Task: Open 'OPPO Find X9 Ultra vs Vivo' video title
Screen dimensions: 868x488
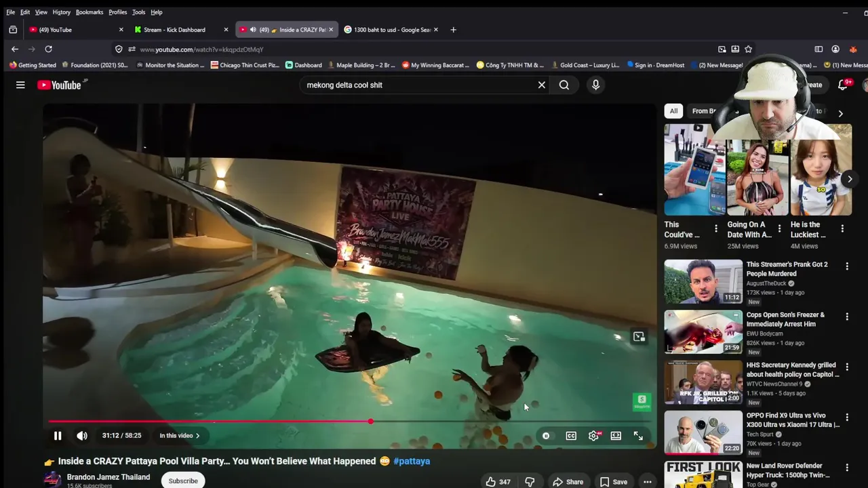Action: pos(793,420)
